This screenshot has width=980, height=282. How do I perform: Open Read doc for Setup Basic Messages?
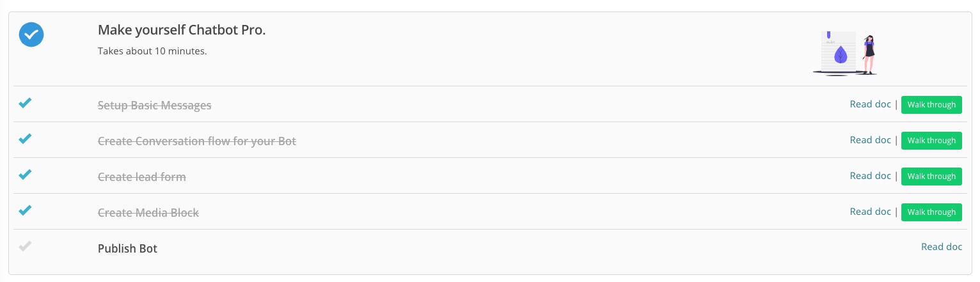click(x=870, y=104)
